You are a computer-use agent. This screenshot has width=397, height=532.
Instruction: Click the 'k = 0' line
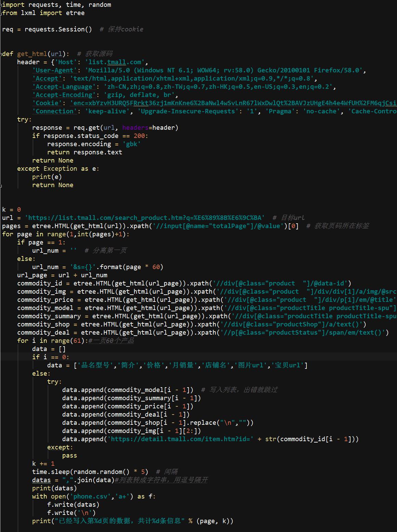click(11, 210)
